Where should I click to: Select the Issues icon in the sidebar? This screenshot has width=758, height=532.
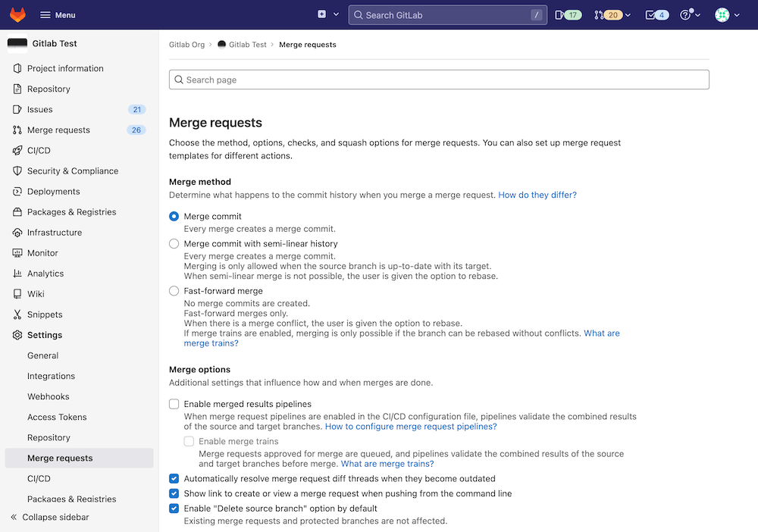tap(17, 109)
